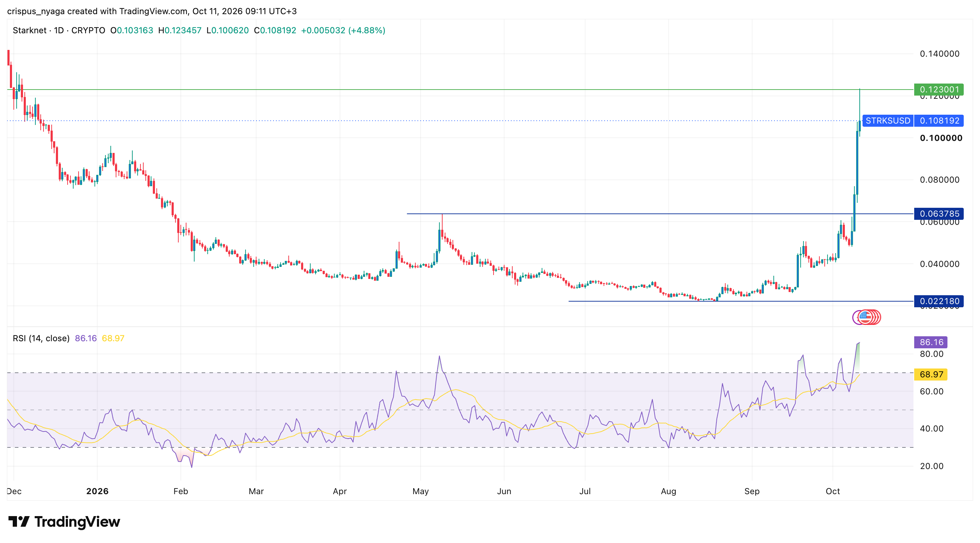This screenshot has height=543, width=980.
Task: Click the 0.080000 price axis label
Action: click(x=939, y=179)
